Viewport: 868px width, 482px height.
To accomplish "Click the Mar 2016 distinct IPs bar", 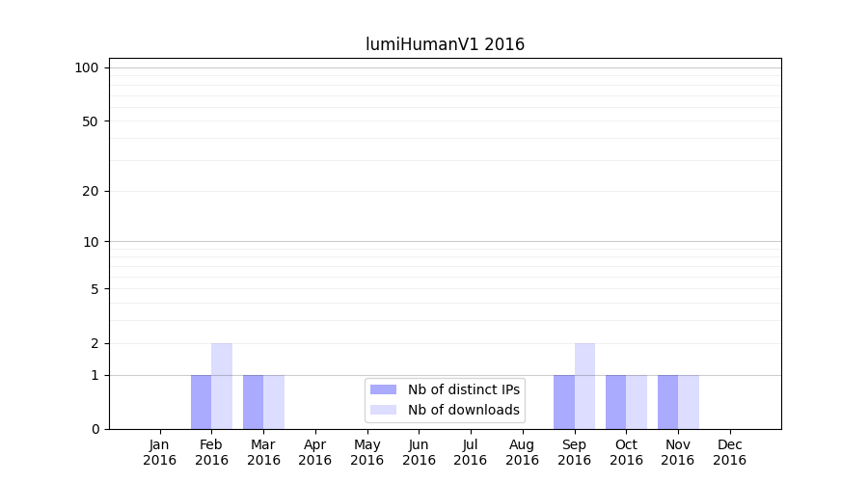I will pyautogui.click(x=253, y=402).
